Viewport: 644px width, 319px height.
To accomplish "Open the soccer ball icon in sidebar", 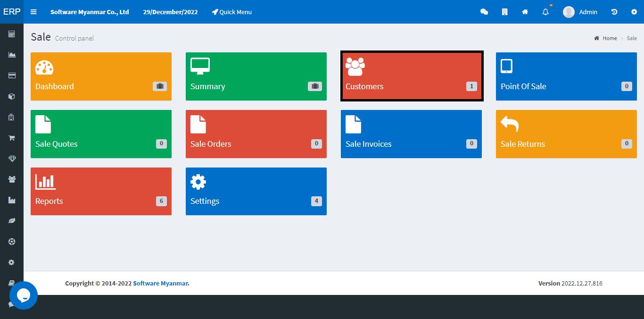I will [12, 242].
